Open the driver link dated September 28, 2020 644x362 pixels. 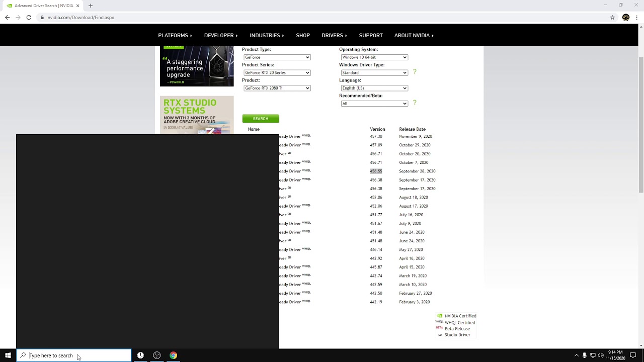click(295, 171)
